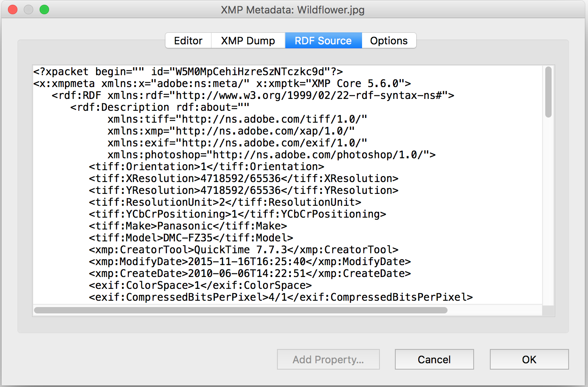Click the xmp:ModifyDate line

(x=250, y=262)
